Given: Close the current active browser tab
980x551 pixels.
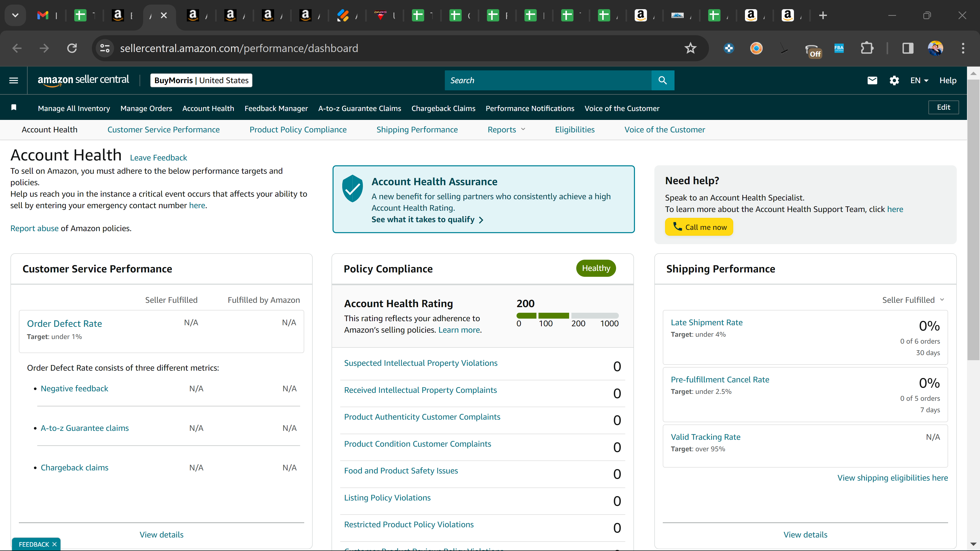Looking at the screenshot, I should coord(164,15).
